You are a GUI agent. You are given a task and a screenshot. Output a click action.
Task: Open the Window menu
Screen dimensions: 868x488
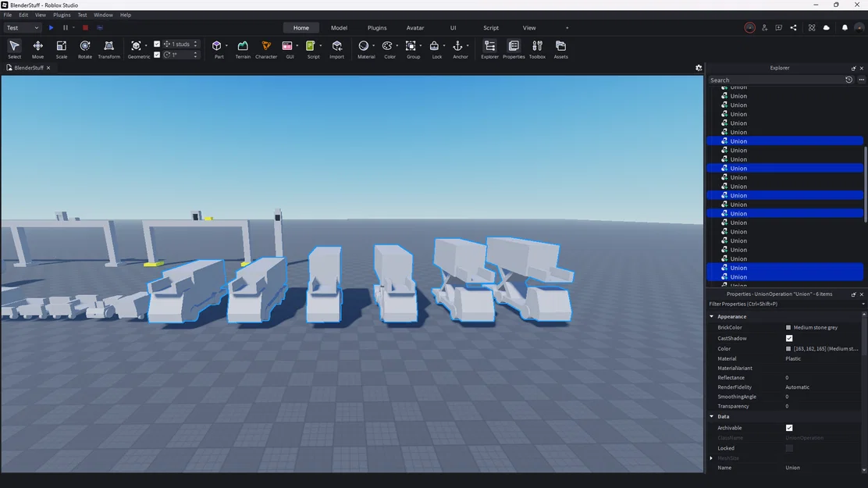[x=103, y=15]
